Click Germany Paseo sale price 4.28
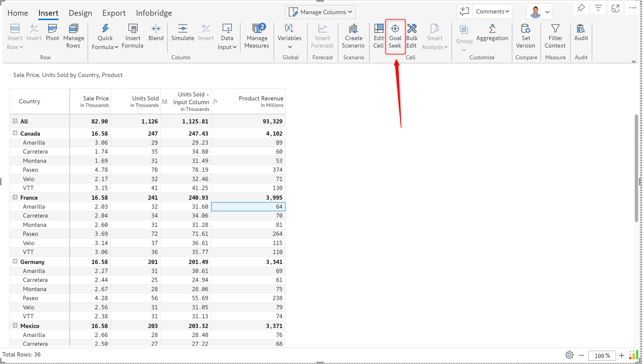 tap(90, 298)
